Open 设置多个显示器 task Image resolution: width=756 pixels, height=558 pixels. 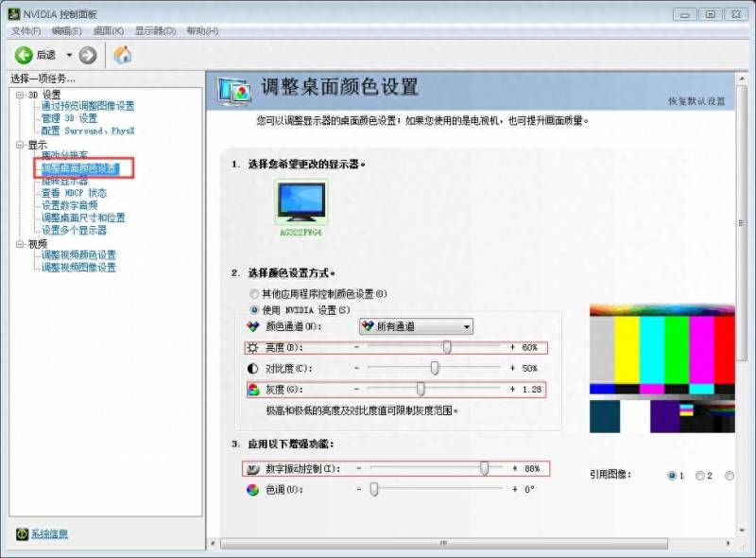tap(74, 230)
